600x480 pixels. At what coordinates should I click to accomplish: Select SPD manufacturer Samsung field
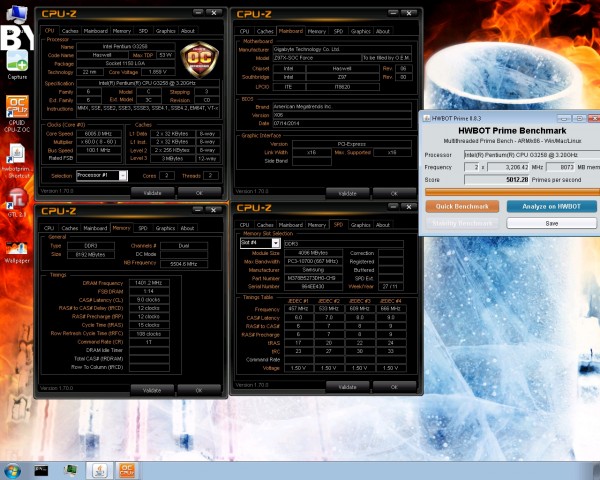313,270
